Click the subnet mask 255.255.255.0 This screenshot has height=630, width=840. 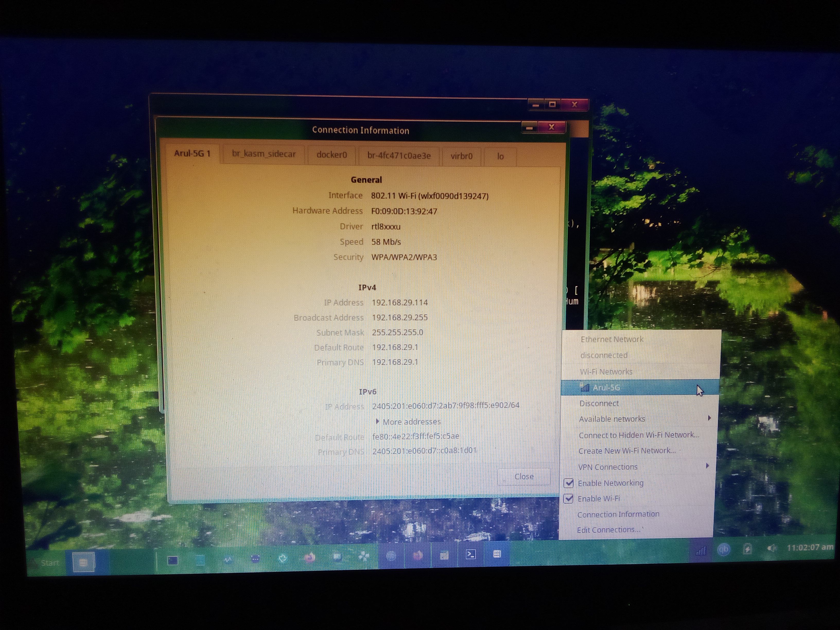[397, 332]
